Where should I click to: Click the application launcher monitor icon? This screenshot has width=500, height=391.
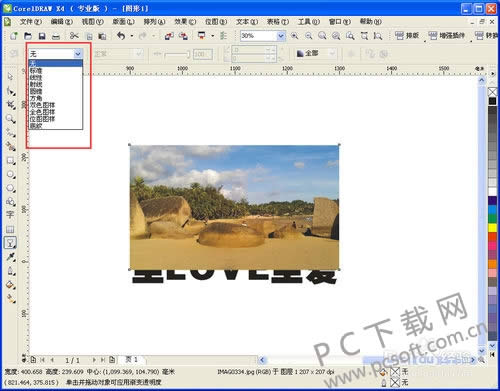[x=202, y=35]
